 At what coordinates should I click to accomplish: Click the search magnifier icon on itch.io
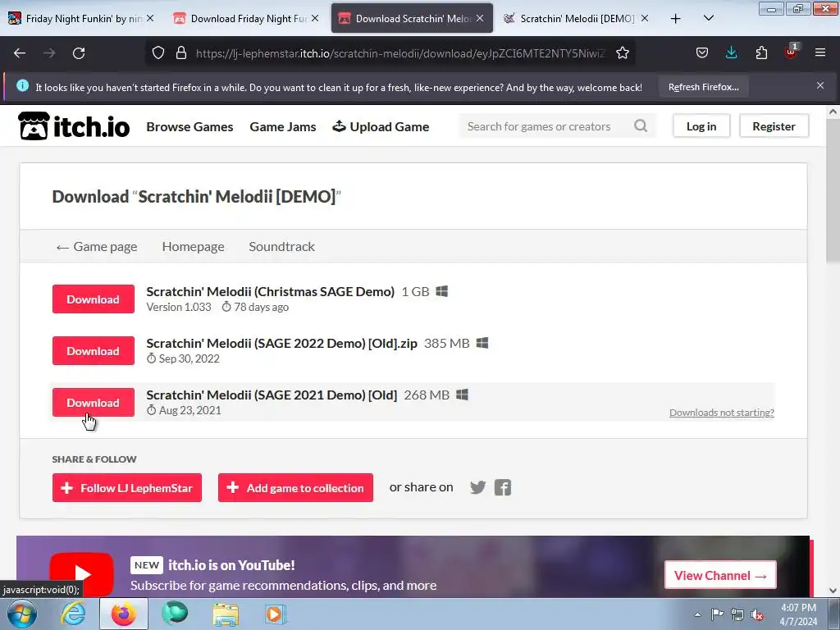641,126
